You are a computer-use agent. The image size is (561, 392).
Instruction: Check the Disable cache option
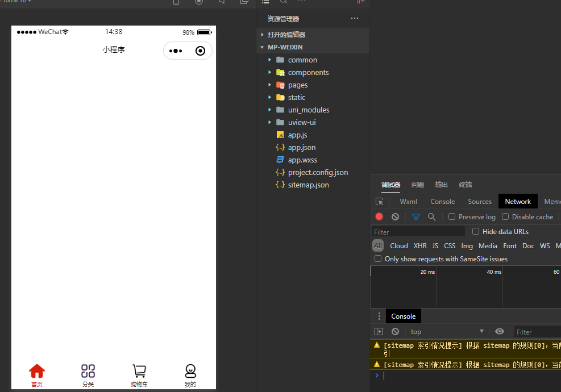point(505,216)
